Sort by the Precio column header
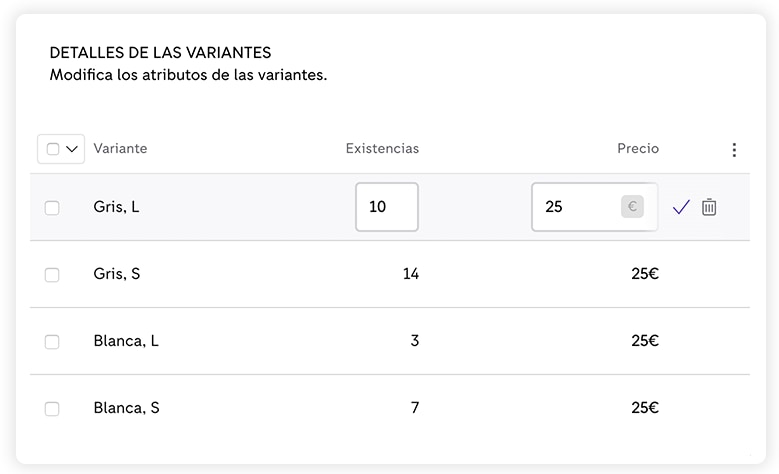The width and height of the screenshot is (779, 474). point(638,149)
